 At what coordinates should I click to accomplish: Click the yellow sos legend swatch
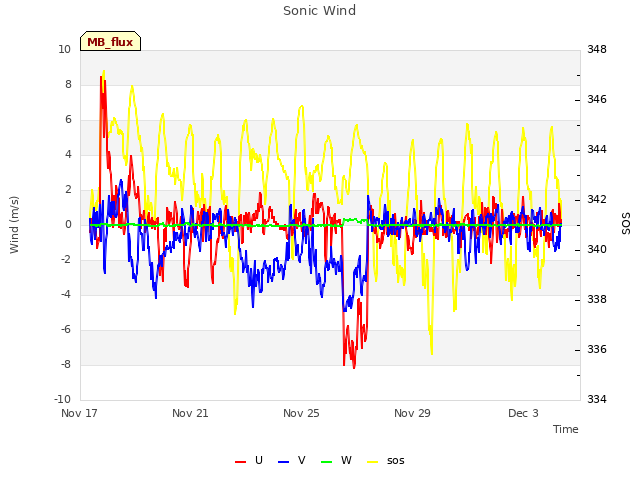coord(373,462)
